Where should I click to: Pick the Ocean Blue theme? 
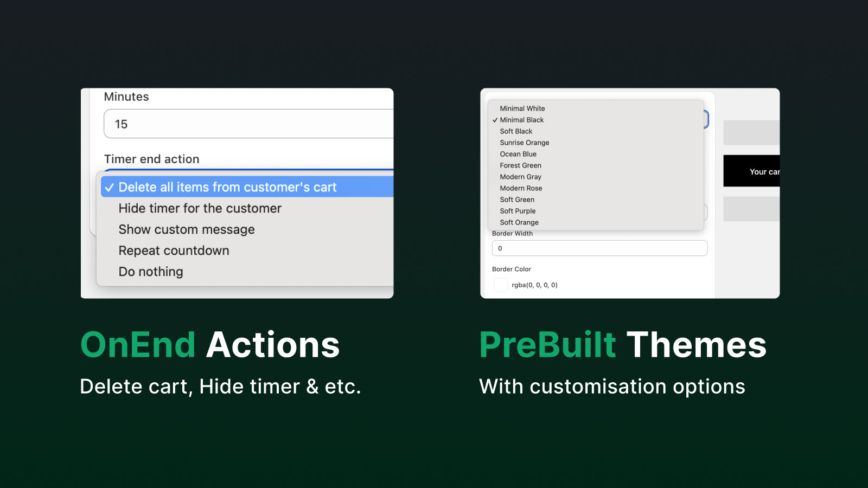(518, 153)
